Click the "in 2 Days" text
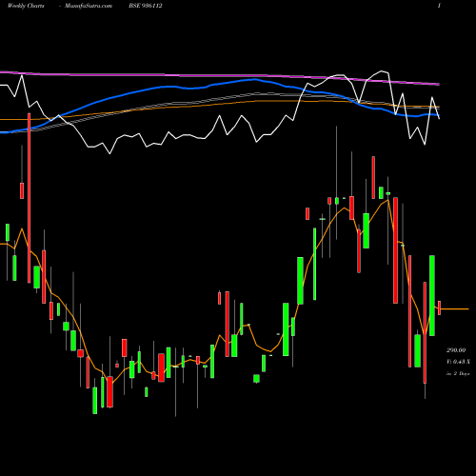 tap(458, 373)
